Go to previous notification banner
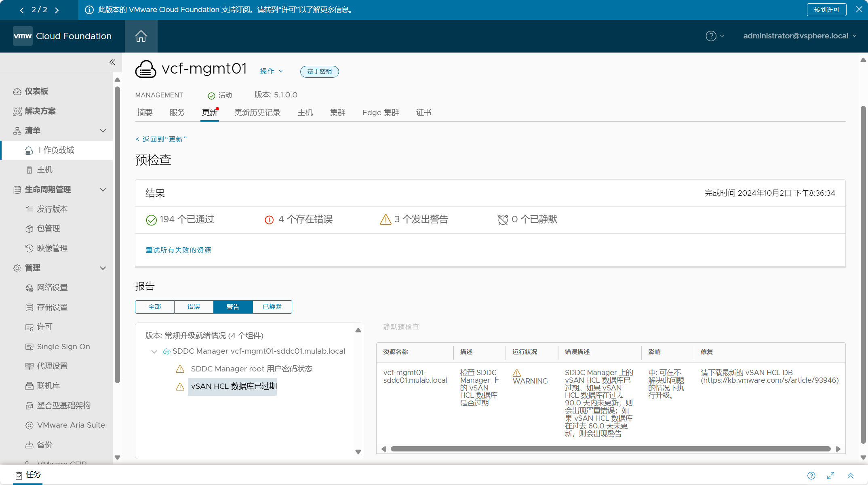 [22, 10]
